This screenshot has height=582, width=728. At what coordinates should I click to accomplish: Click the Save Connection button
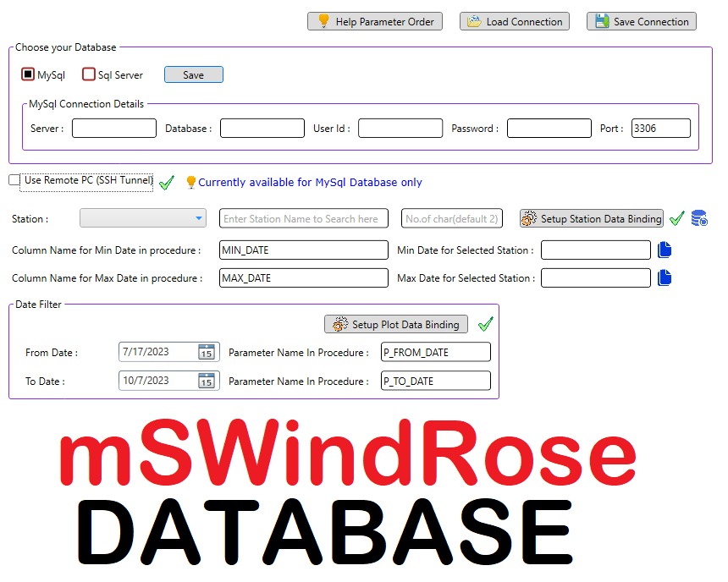[642, 21]
